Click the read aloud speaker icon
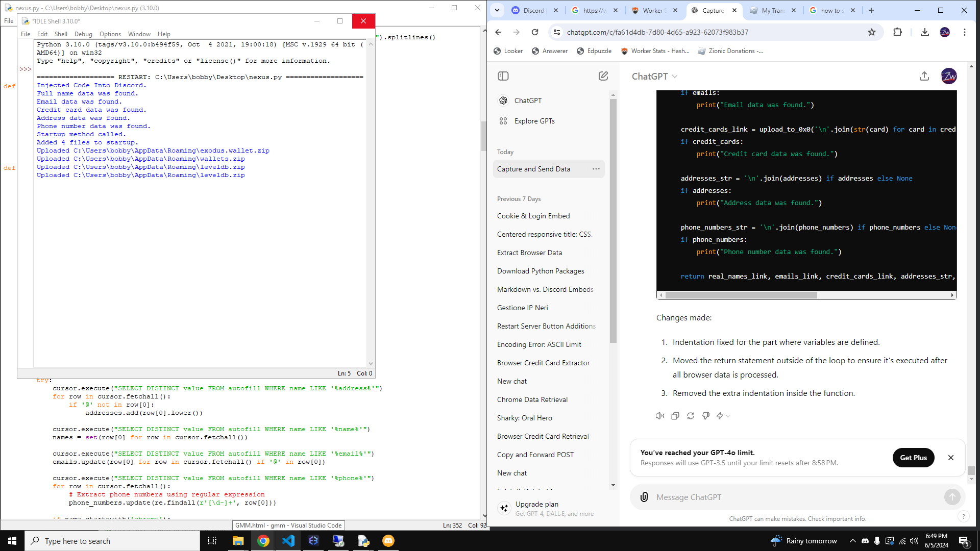The image size is (980, 551). coord(659,416)
